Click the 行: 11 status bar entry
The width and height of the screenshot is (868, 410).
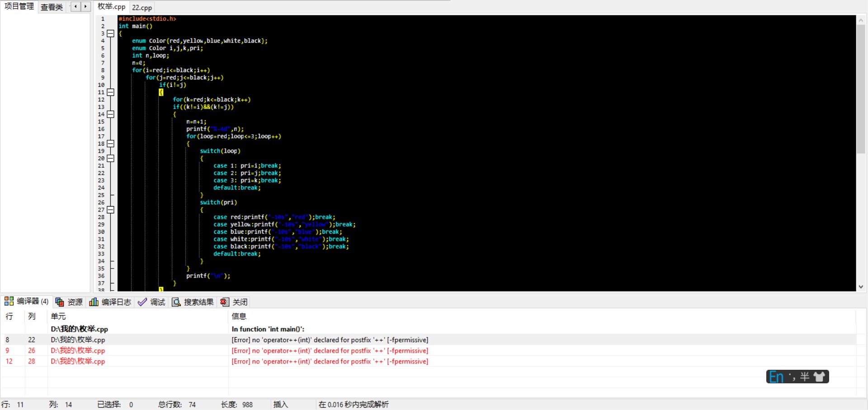[13, 405]
